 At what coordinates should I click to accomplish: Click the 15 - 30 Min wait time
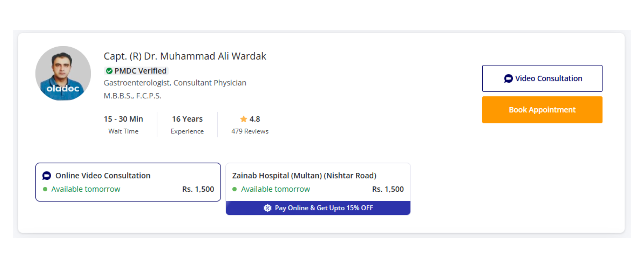(123, 119)
